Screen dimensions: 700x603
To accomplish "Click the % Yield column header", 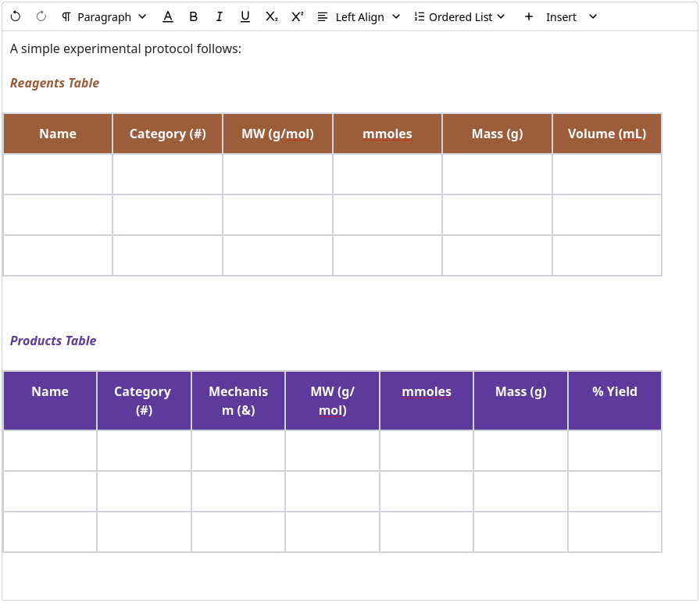I will 614,392.
